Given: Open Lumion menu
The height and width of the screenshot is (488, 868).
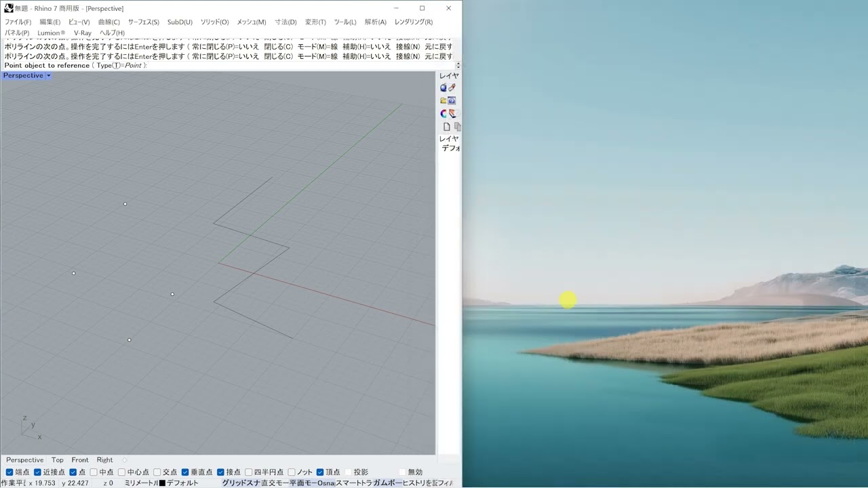Looking at the screenshot, I should tap(52, 33).
